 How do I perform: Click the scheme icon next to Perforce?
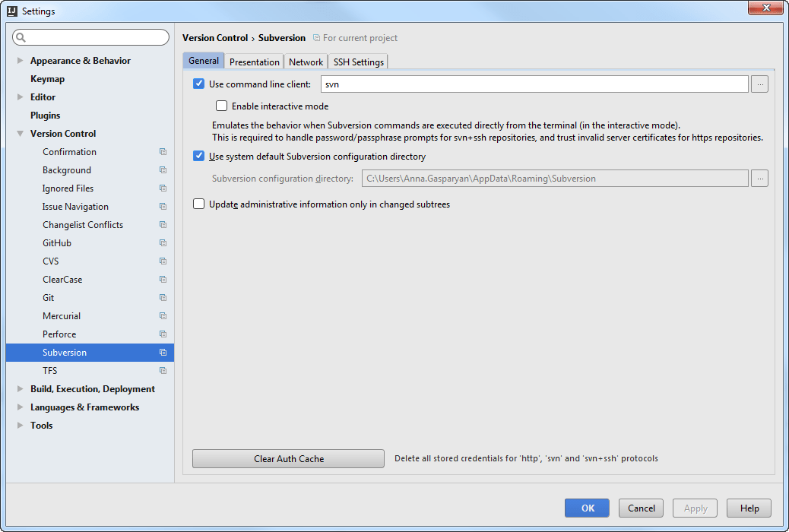[x=162, y=334]
